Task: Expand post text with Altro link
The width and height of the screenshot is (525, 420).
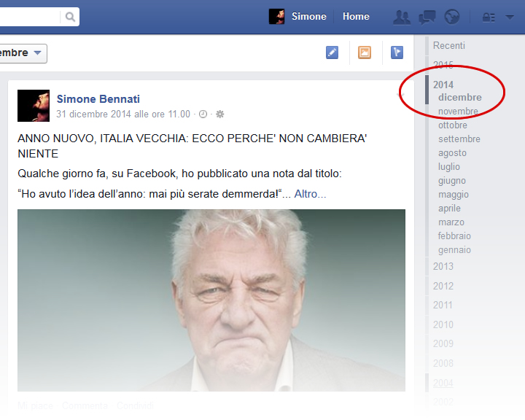Action: coord(310,194)
